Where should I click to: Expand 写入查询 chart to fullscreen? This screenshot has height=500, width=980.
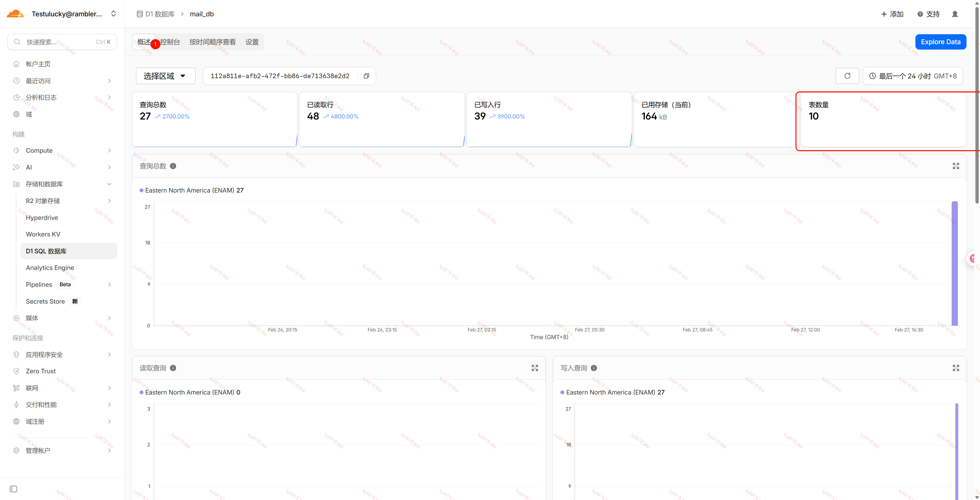pos(956,368)
